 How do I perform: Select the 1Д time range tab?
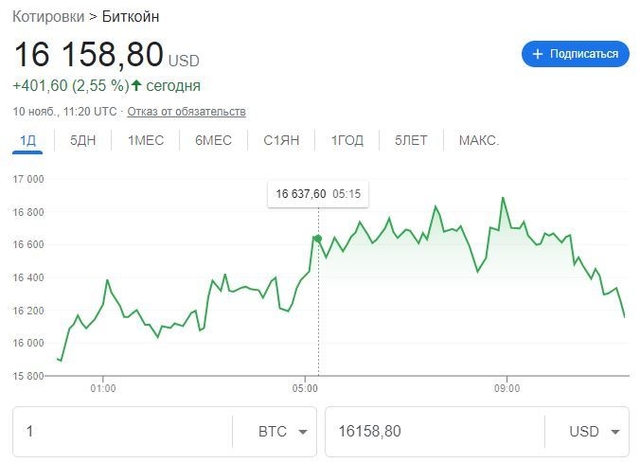pos(28,140)
